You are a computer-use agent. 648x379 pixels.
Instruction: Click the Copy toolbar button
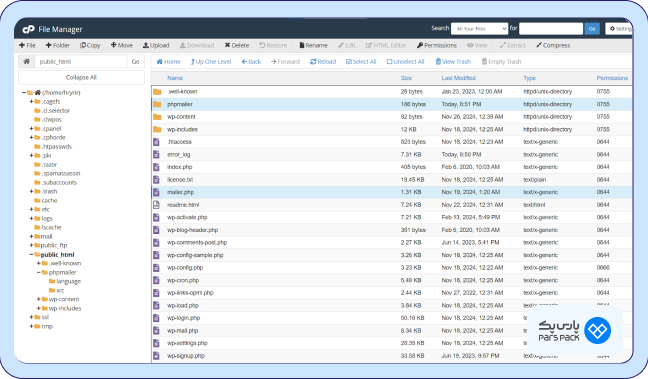click(90, 45)
